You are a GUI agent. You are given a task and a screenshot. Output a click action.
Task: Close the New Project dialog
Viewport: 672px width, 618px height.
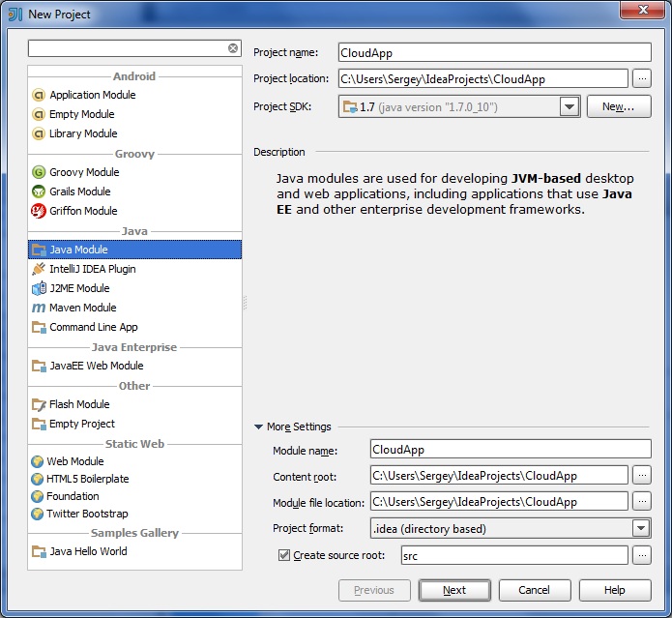(642, 10)
